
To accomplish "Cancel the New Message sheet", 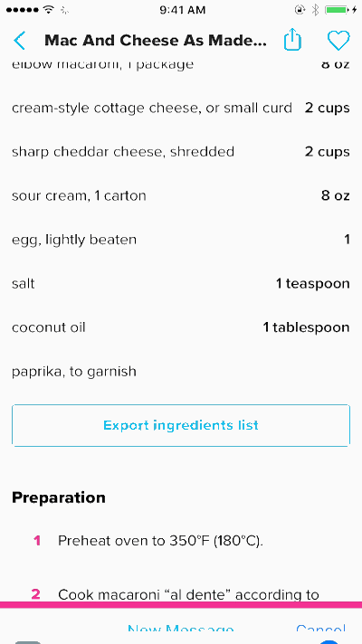I will coord(320,630).
